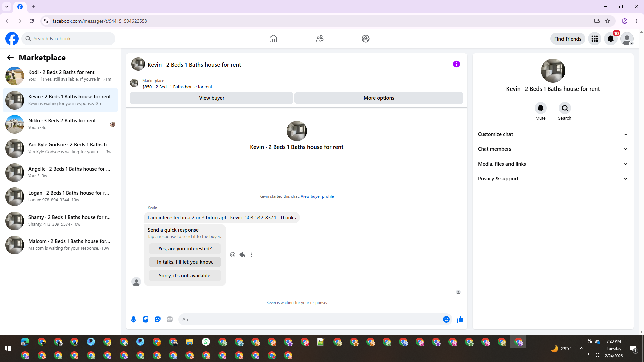Expand Privacy & support section
This screenshot has height=362, width=644.
pyautogui.click(x=553, y=179)
